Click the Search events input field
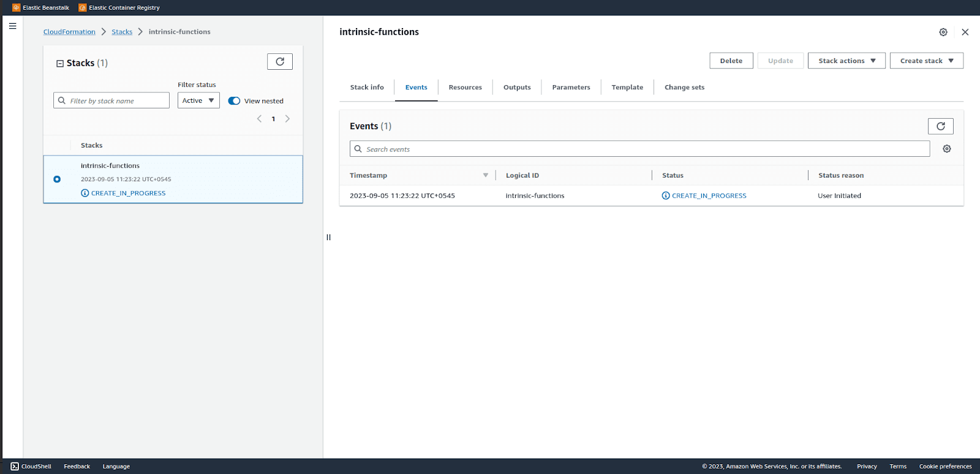The height and width of the screenshot is (474, 980). click(x=639, y=149)
